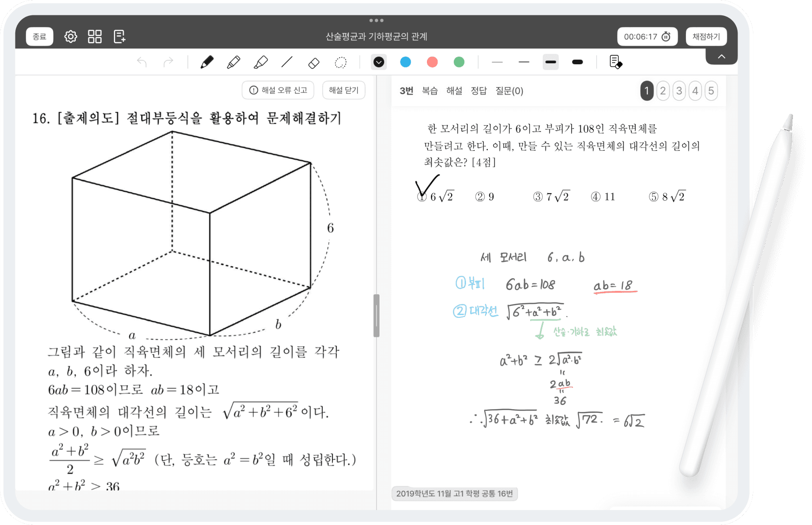Click the 종료 exit button
The width and height of the screenshot is (812, 525).
[40, 36]
